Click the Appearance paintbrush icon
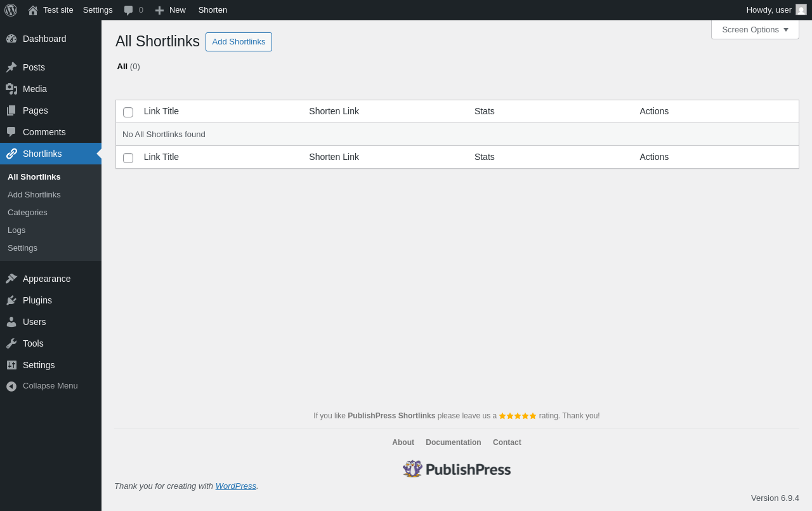Viewport: 812px width, 511px height. pos(11,279)
